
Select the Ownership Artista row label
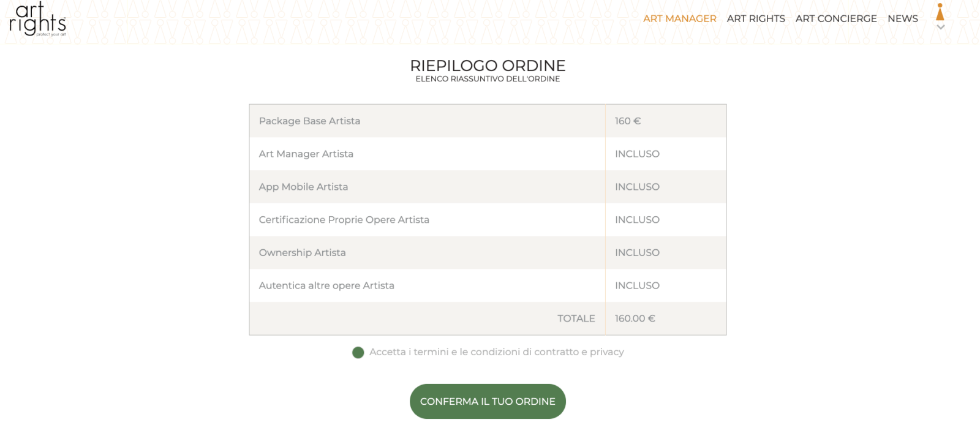coord(303,252)
